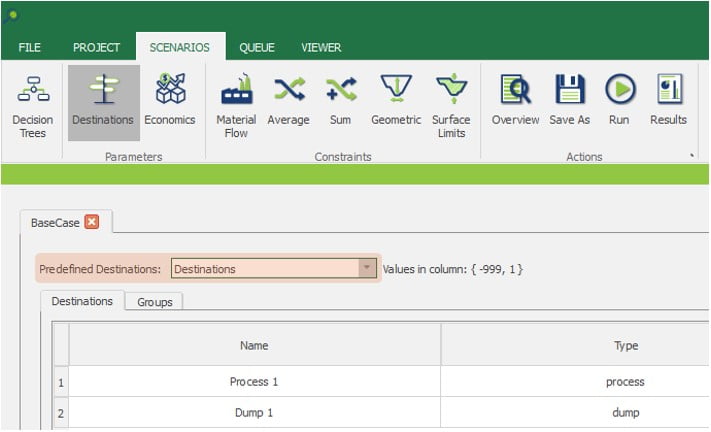Click the Material Flow constraint icon

pyautogui.click(x=236, y=104)
